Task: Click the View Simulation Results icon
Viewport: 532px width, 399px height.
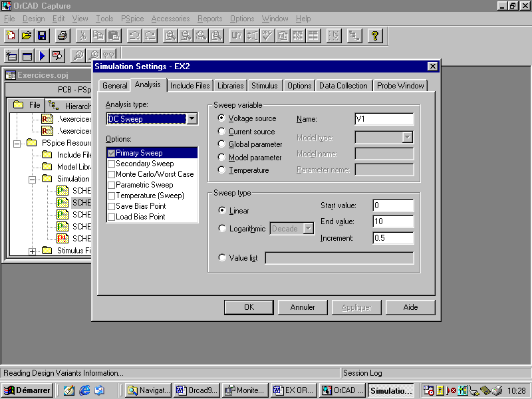Action: [x=57, y=56]
